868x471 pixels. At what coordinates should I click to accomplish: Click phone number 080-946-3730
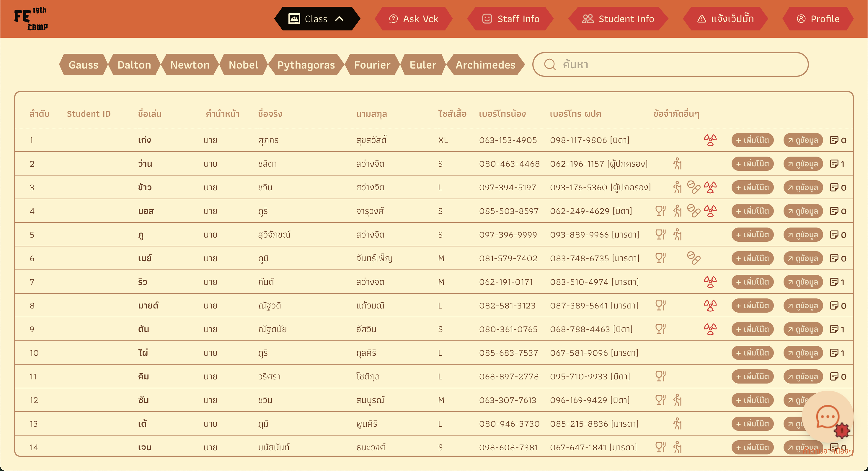click(509, 423)
